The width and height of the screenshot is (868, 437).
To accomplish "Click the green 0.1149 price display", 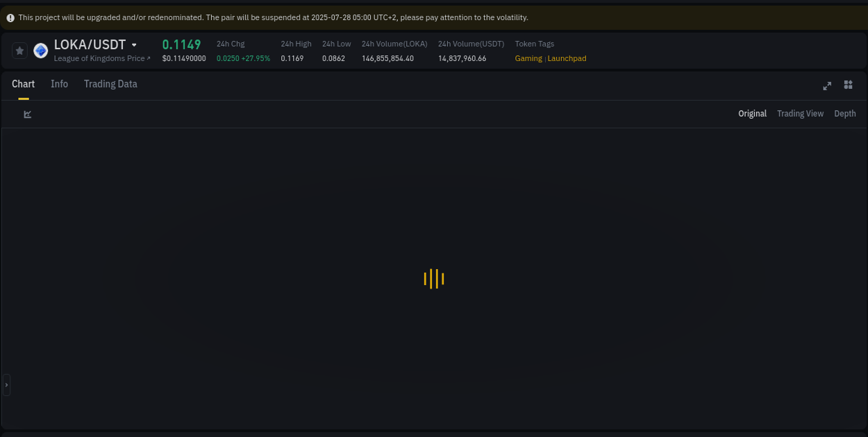I will pyautogui.click(x=181, y=44).
